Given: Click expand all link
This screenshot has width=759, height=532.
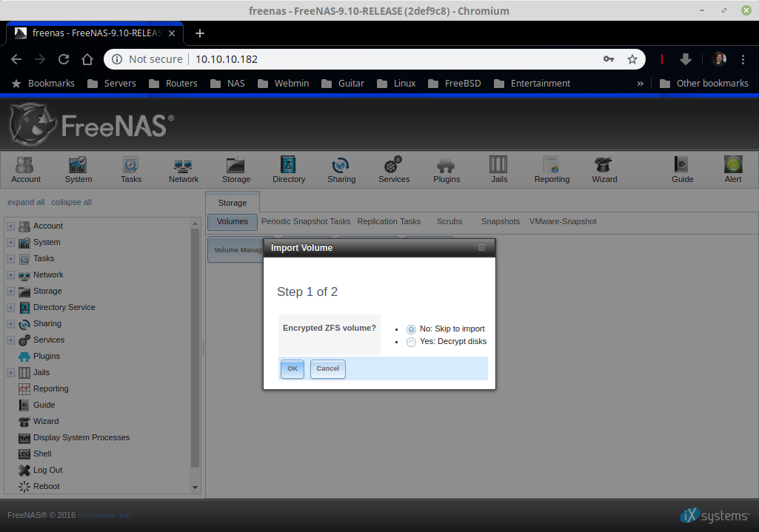Looking at the screenshot, I should click(26, 202).
